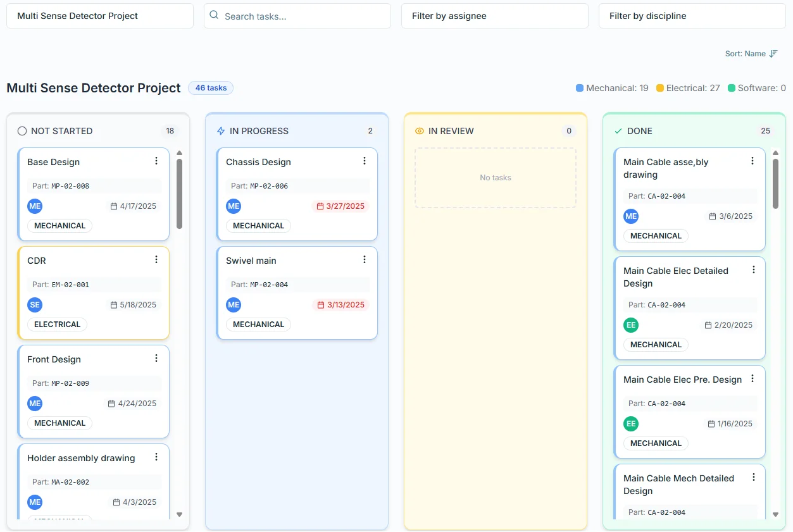
Task: Click the ME avatar on Chassis Design
Action: click(234, 206)
